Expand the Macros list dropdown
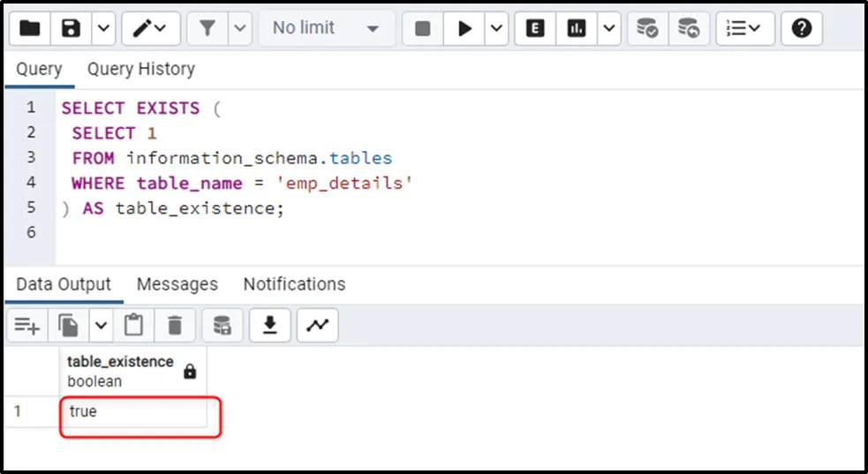 (743, 29)
